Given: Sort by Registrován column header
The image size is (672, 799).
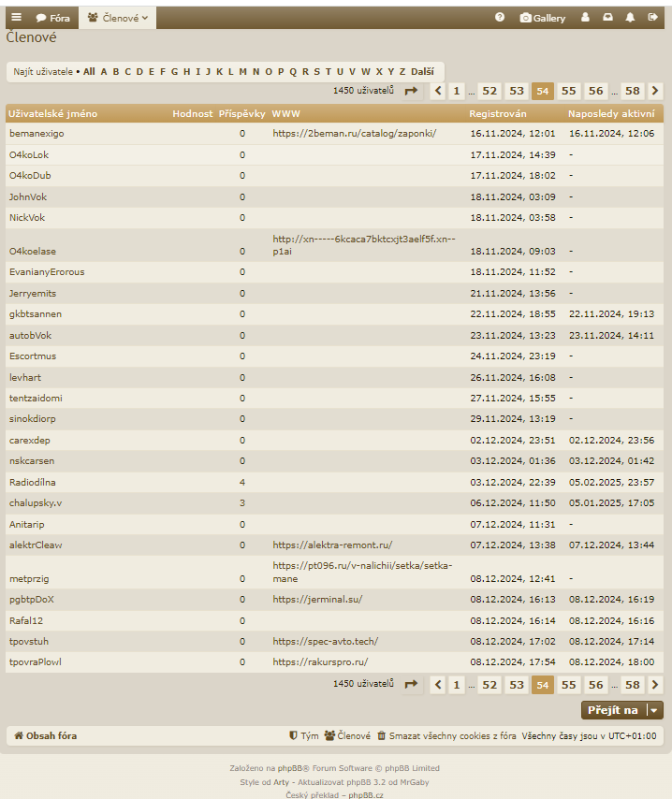Looking at the screenshot, I should pyautogui.click(x=498, y=114).
